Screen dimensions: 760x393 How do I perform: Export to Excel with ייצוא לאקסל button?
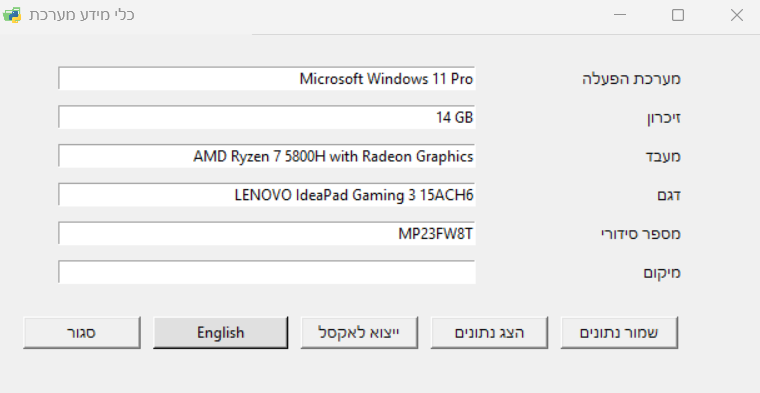(359, 333)
